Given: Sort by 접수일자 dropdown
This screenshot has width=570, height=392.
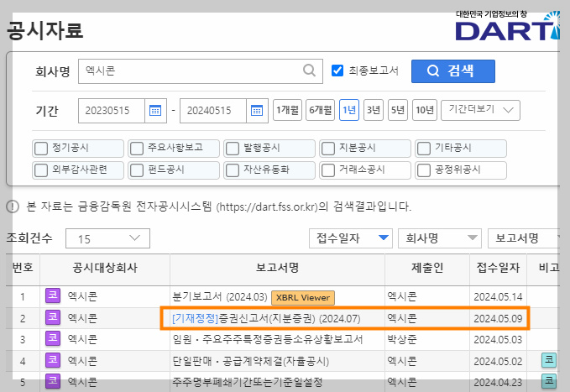Looking at the screenshot, I should [350, 238].
